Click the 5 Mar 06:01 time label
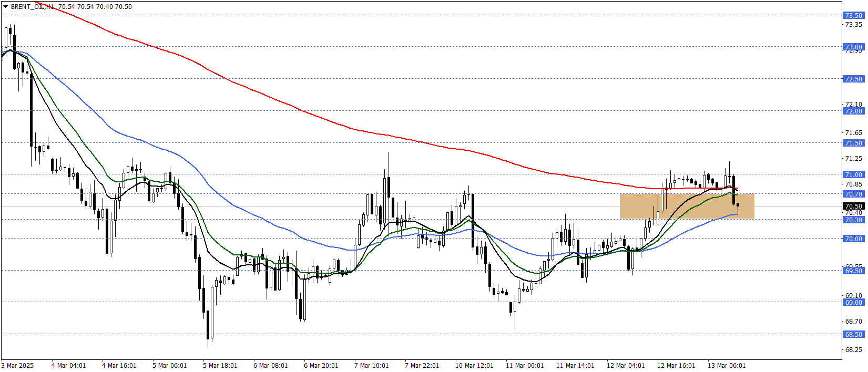Viewport: 868px width, 372px height. [x=169, y=366]
